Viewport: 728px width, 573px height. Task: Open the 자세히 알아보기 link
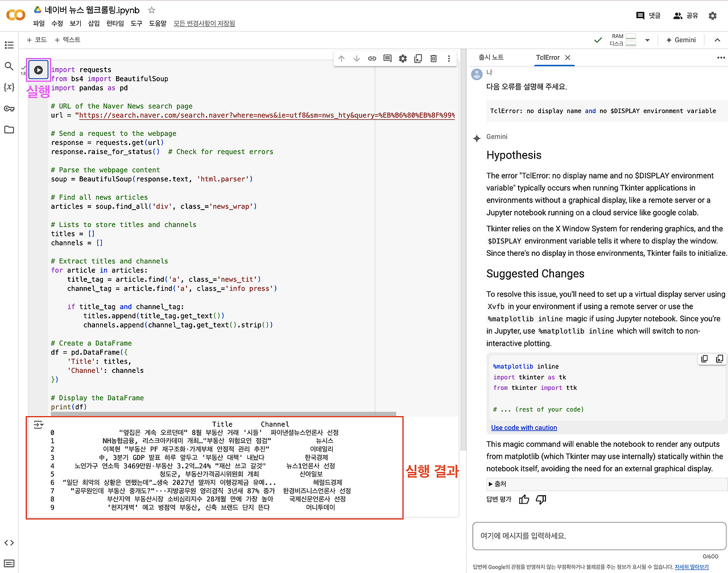(692, 567)
